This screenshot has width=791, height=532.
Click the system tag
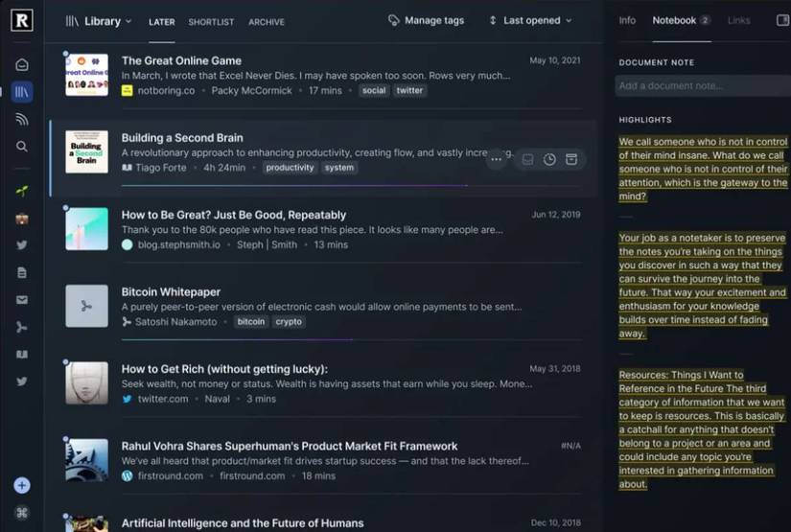point(339,168)
